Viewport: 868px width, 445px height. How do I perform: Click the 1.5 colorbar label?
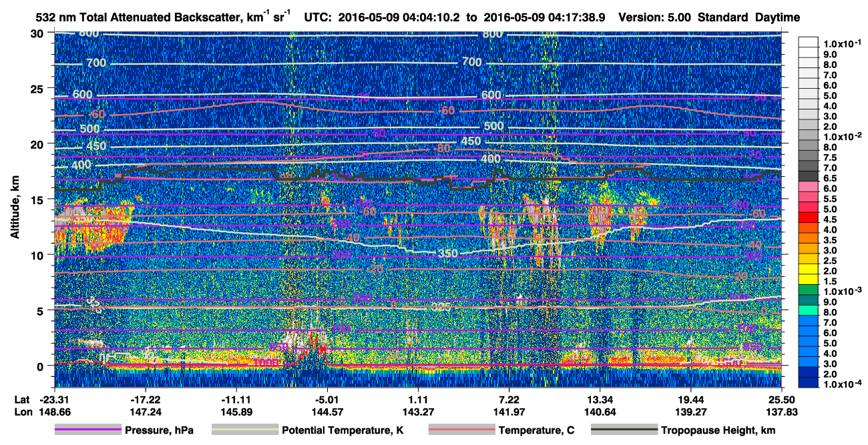click(x=829, y=282)
